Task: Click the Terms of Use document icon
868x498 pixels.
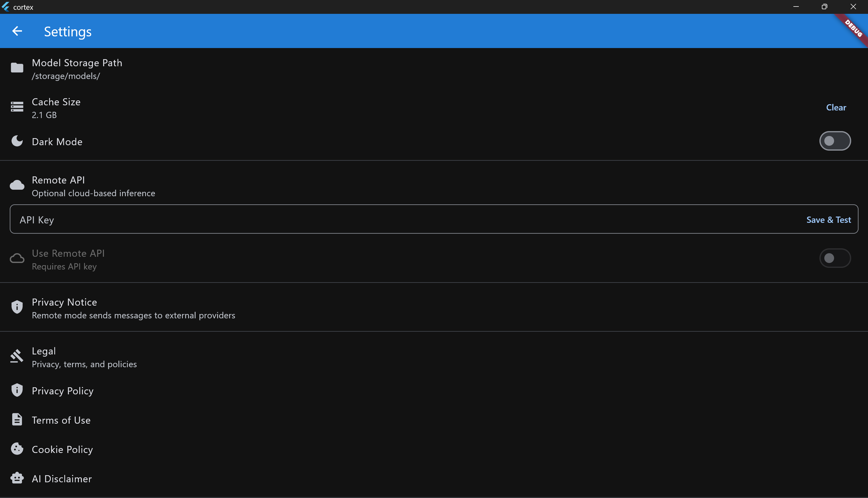Action: [17, 419]
